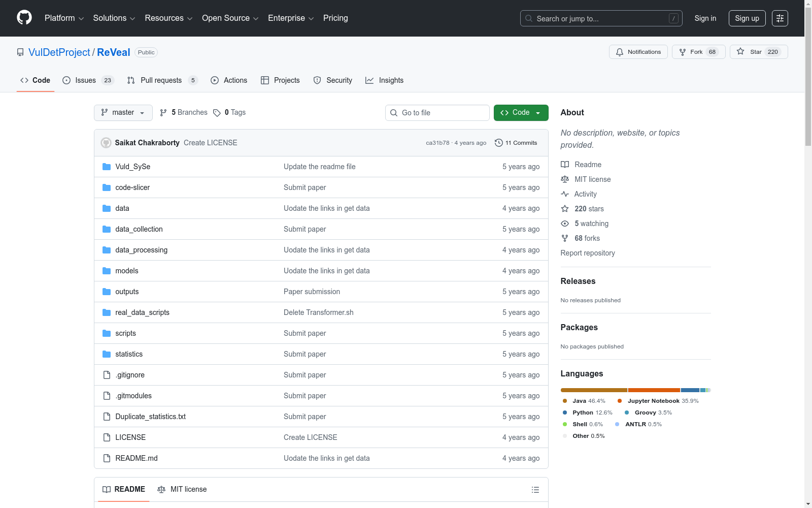Click the Sign in link
This screenshot has width=812, height=508.
coord(705,18)
